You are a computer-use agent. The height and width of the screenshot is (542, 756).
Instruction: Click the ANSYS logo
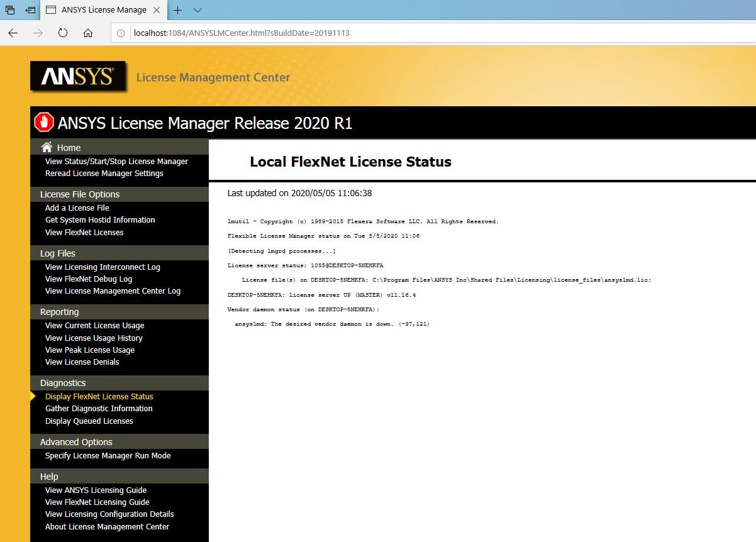point(77,77)
